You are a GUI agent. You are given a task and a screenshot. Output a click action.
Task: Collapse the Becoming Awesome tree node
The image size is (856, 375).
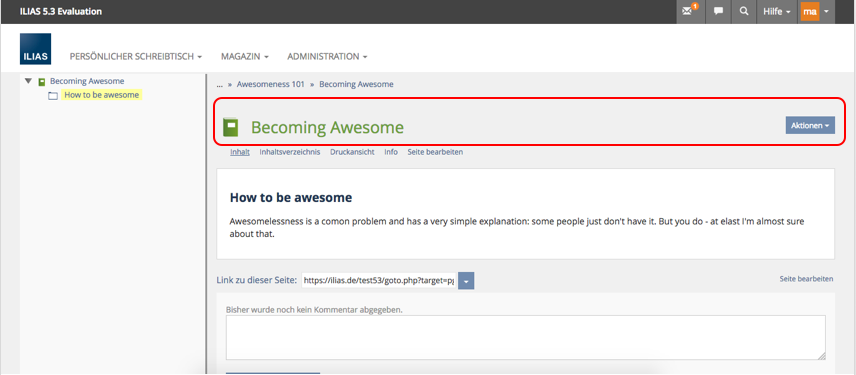28,81
